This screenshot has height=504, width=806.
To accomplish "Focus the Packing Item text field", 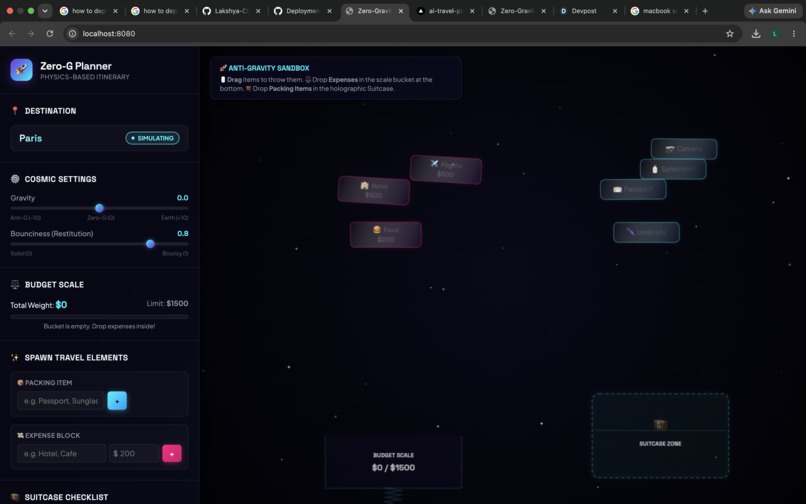I will click(x=61, y=401).
